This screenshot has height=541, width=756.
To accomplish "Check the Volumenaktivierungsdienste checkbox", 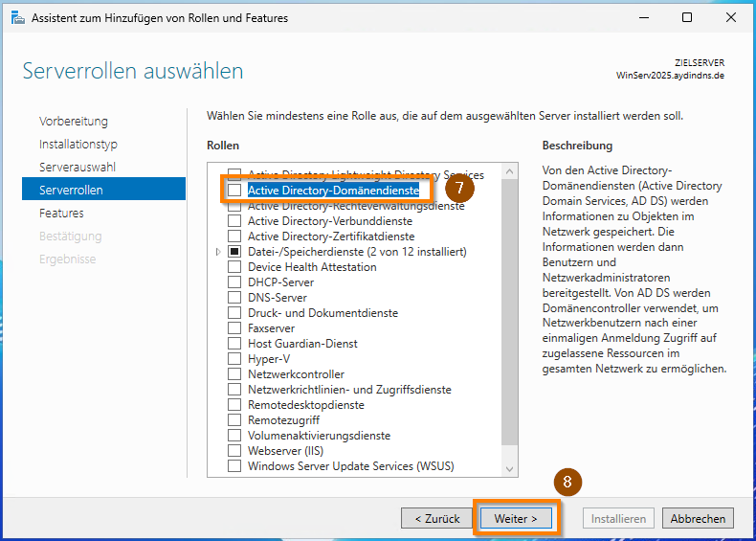I will click(x=234, y=436).
